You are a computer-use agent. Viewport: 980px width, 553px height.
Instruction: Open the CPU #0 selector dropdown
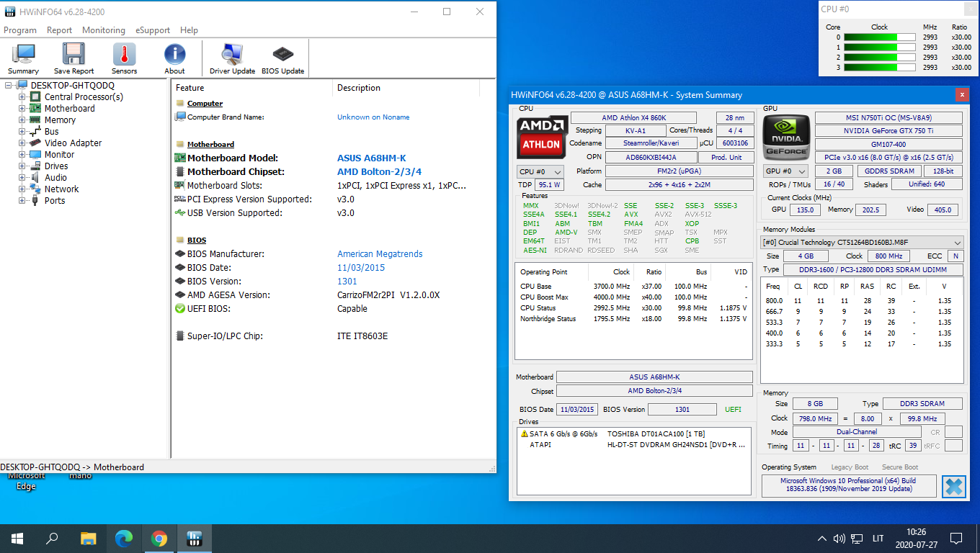point(540,171)
